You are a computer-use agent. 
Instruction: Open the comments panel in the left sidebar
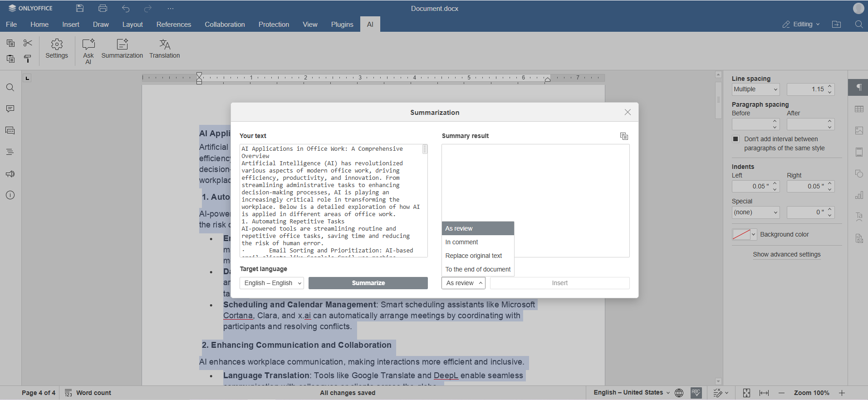click(x=10, y=109)
